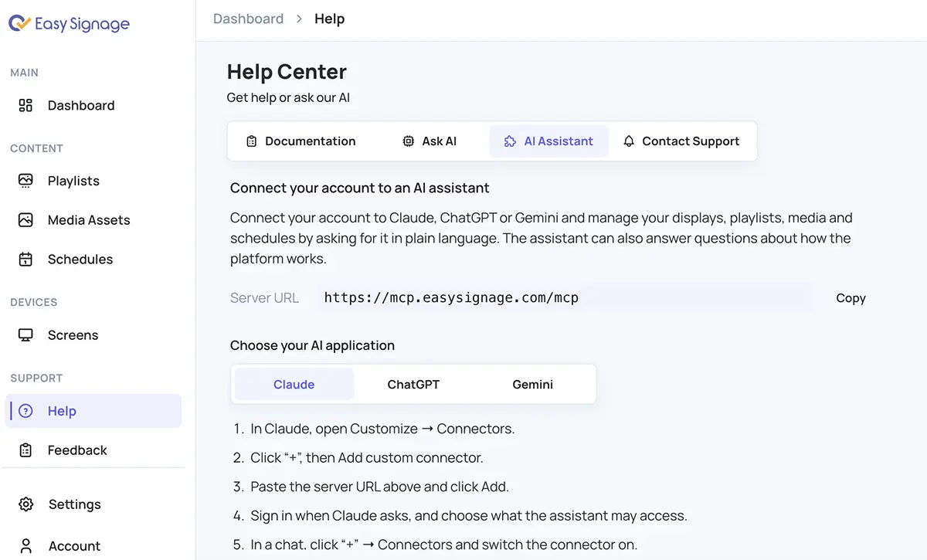Choose ChatGPT as the AI application
This screenshot has height=560, width=927.
[413, 384]
